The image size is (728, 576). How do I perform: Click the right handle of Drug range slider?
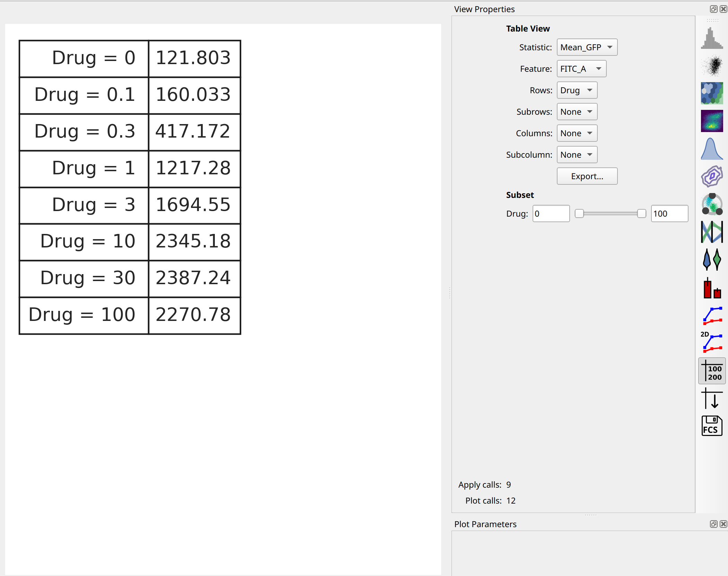pyautogui.click(x=641, y=214)
